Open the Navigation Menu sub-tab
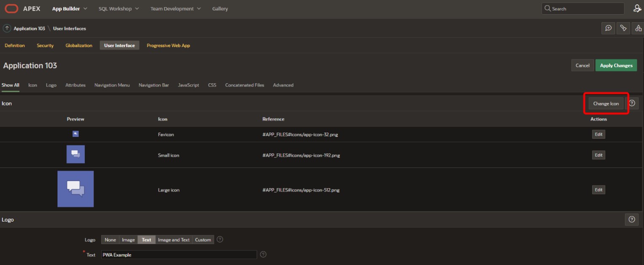This screenshot has height=265, width=644. coord(112,85)
